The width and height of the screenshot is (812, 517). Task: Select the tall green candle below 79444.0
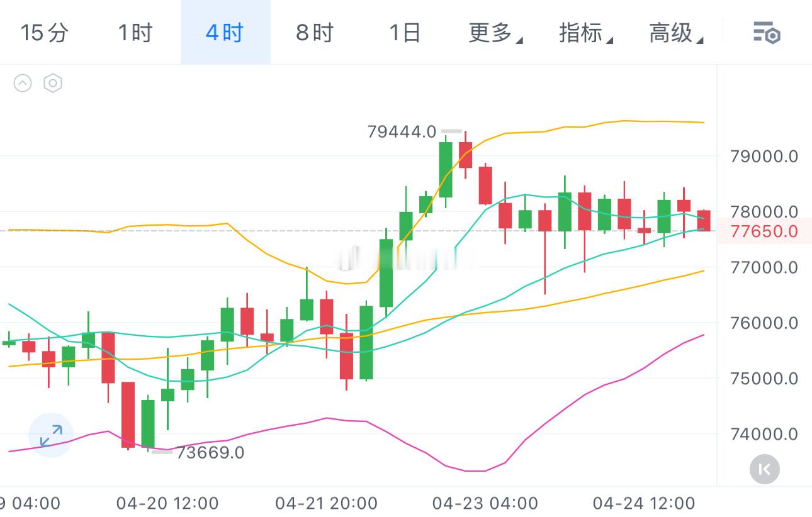click(445, 170)
